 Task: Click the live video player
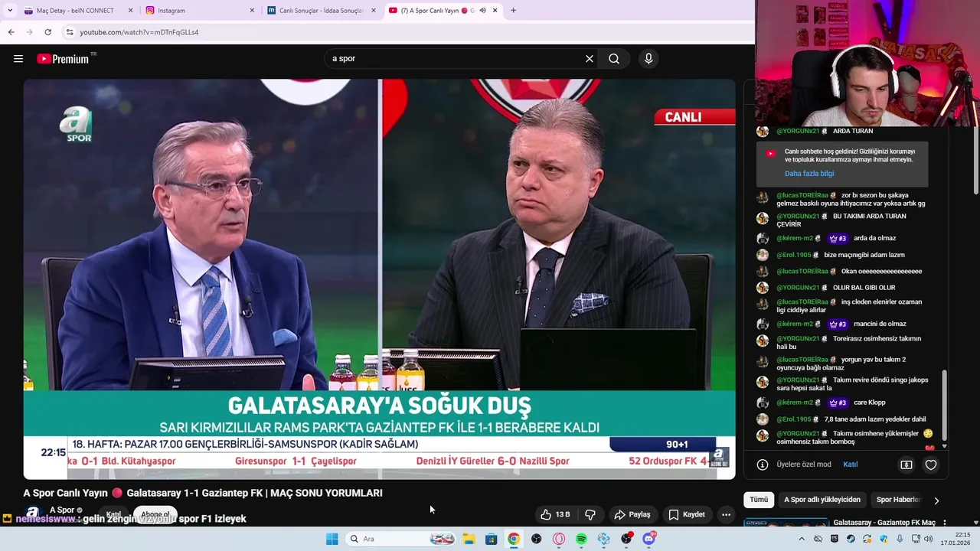click(380, 279)
